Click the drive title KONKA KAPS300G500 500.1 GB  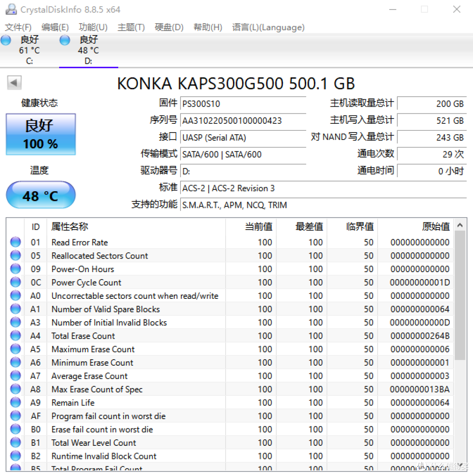(236, 84)
